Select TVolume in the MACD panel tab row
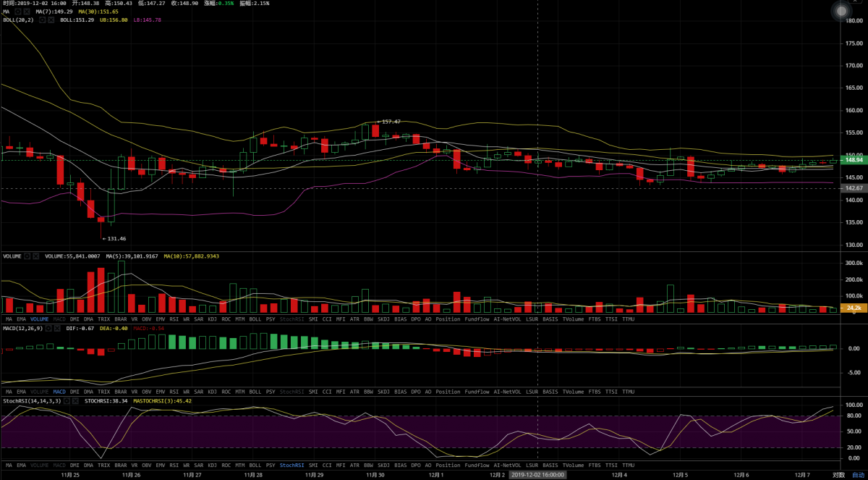The image size is (868, 480). 573,391
